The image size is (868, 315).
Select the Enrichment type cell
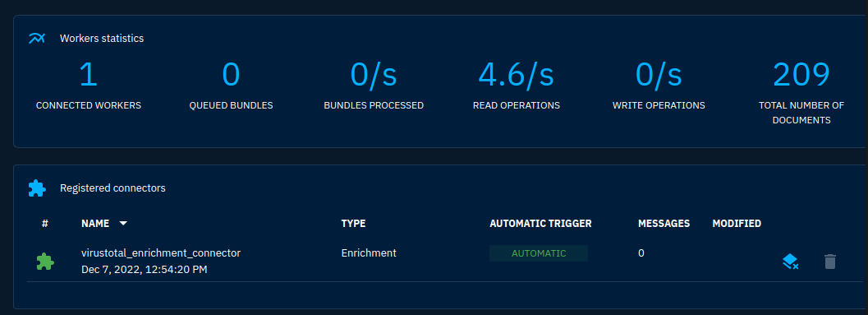[369, 252]
